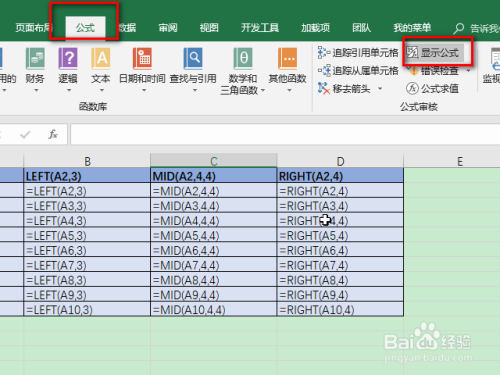Viewport: 500px width, 375px height.
Task: Click the formula bar confirm checkmark
Action: click(25, 134)
